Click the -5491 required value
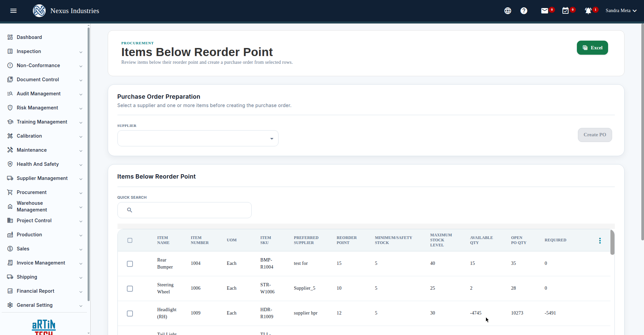The image size is (644, 335). coord(550,313)
